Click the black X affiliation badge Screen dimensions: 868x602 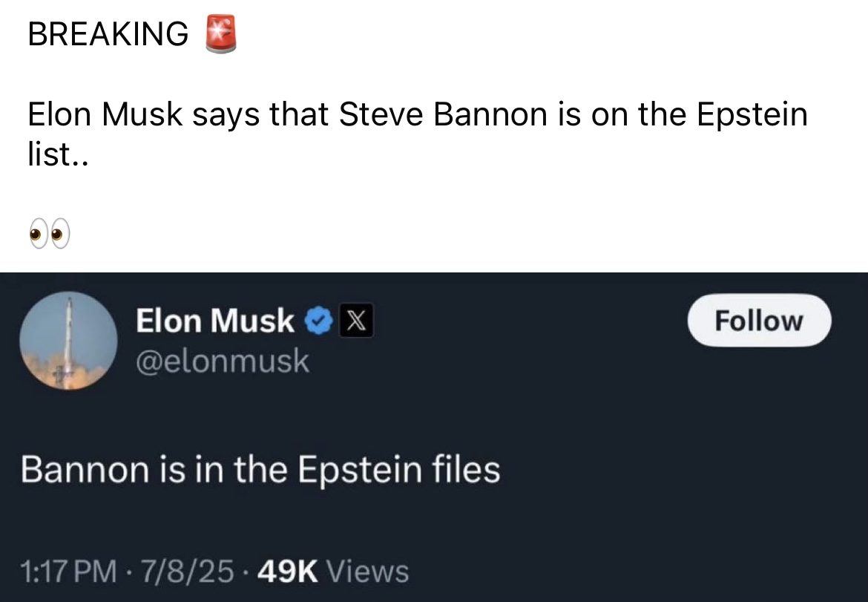[356, 321]
